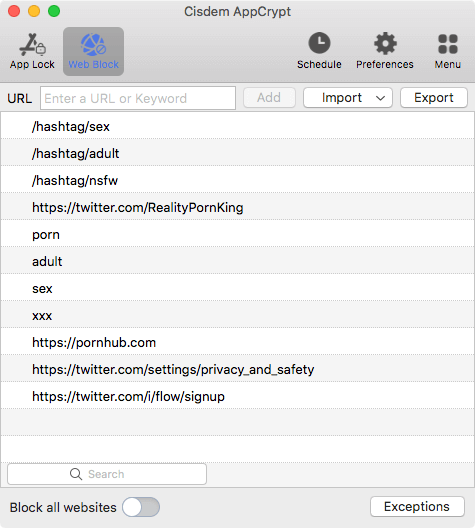This screenshot has height=528, width=475.
Task: Close the Cisdem AppCrypt window
Action: tap(14, 11)
